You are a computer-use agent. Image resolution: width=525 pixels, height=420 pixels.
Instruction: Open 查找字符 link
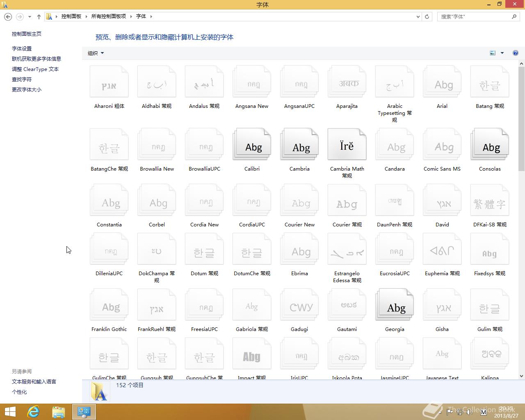pos(22,80)
